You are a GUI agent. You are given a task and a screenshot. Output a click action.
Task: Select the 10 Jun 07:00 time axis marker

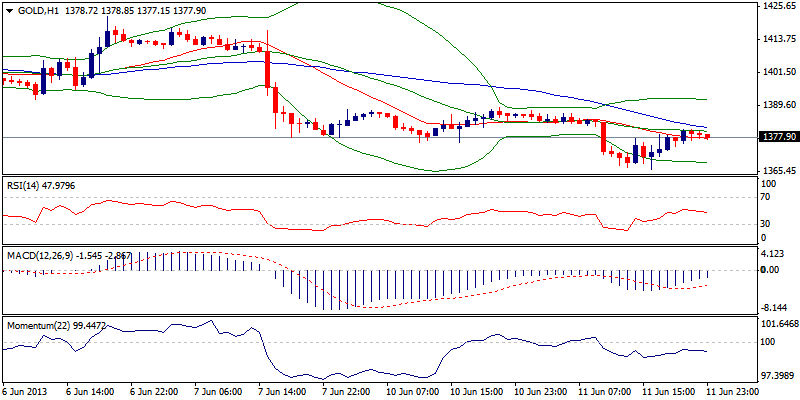click(412, 391)
